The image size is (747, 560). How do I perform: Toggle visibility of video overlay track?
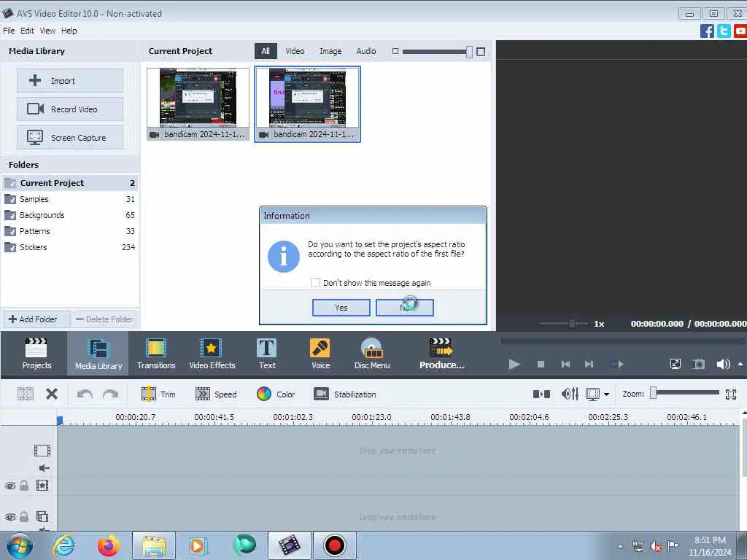[x=10, y=517]
